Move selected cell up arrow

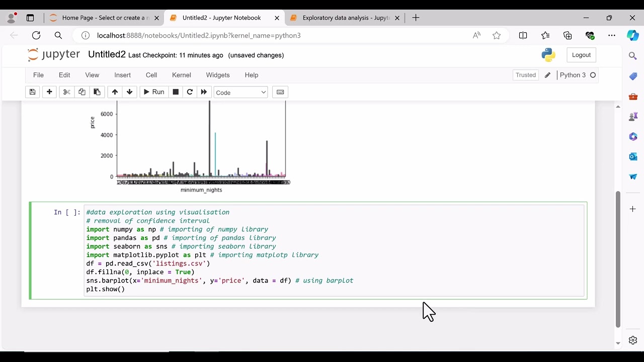click(115, 92)
